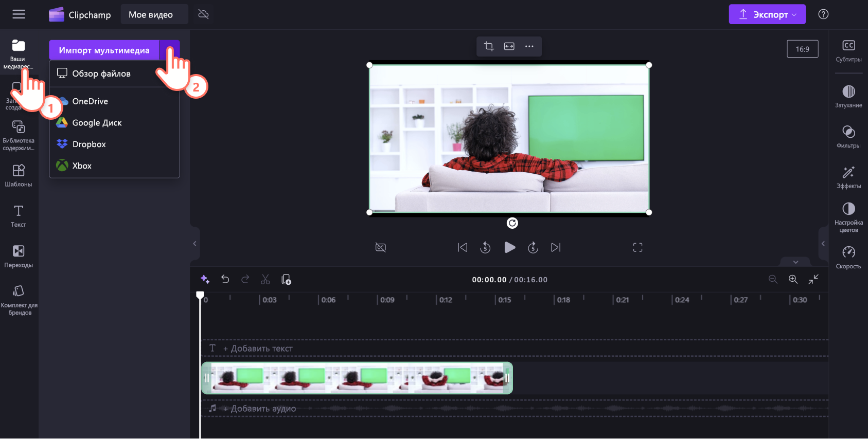Click the Clipchamp logo
This screenshot has height=439, width=868.
(80, 14)
